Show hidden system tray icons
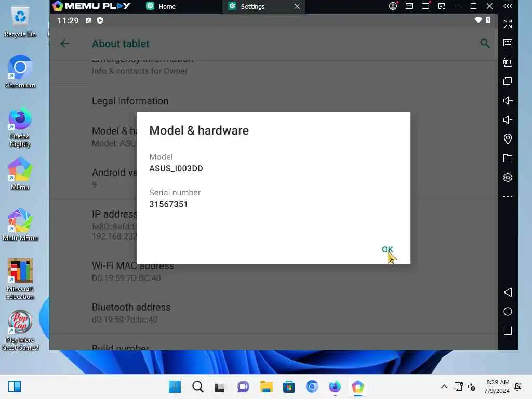Image resolution: width=532 pixels, height=399 pixels. tap(444, 387)
